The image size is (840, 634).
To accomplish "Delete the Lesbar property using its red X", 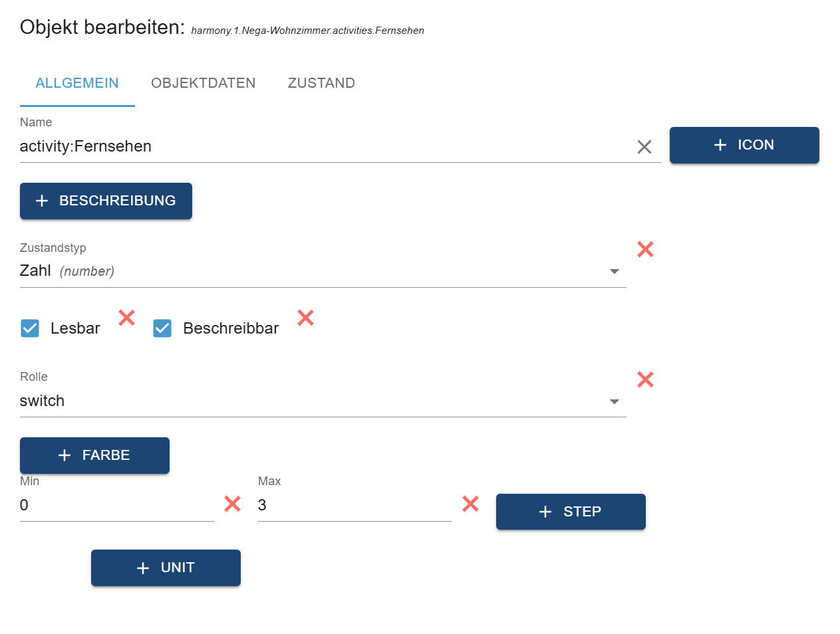I will (126, 318).
